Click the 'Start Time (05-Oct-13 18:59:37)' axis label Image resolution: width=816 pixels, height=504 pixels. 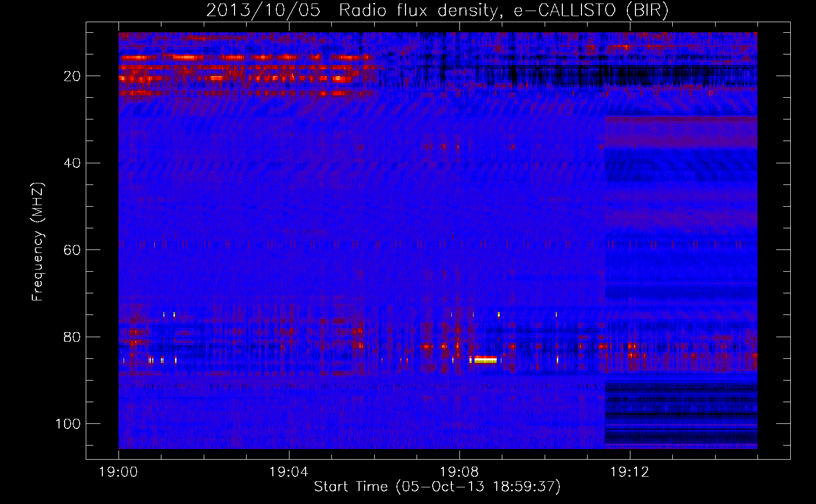pyautogui.click(x=437, y=487)
